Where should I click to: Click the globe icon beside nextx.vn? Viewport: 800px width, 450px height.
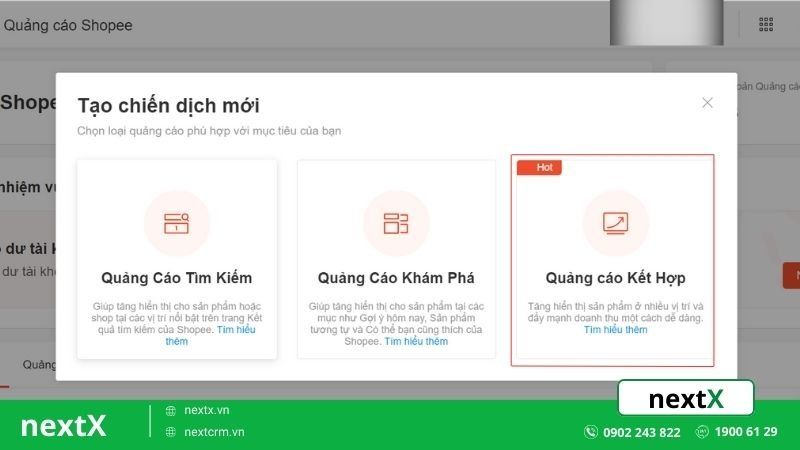click(171, 410)
